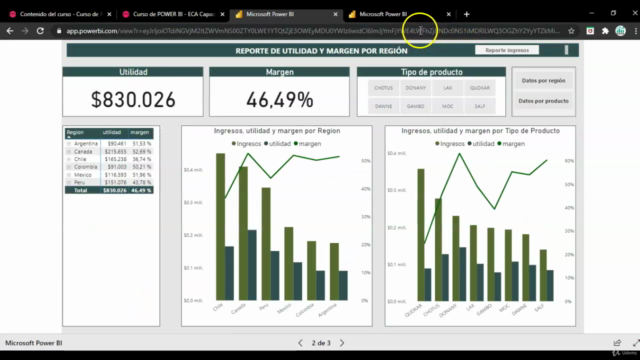Go back in browser history
This screenshot has height=360, width=640.
(x=10, y=31)
